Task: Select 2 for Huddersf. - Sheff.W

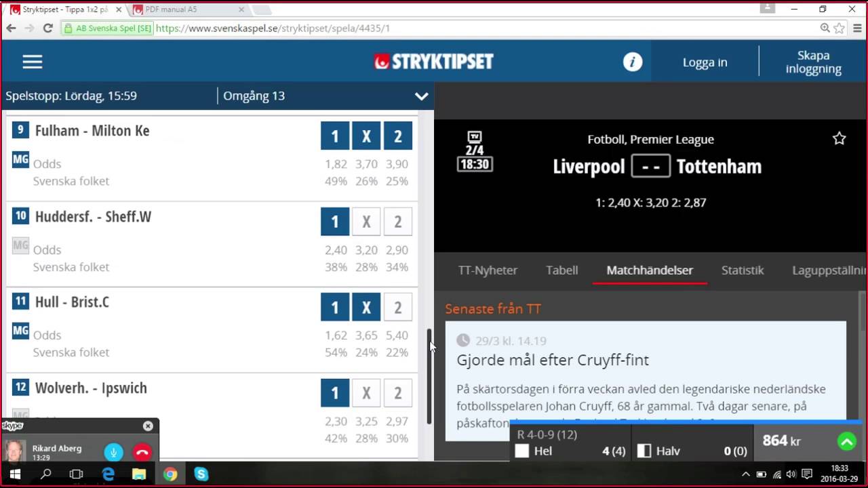Action: click(398, 222)
